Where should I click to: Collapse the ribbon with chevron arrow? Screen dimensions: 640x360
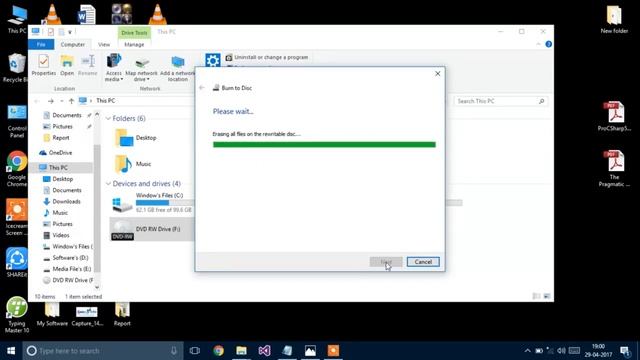[x=538, y=44]
